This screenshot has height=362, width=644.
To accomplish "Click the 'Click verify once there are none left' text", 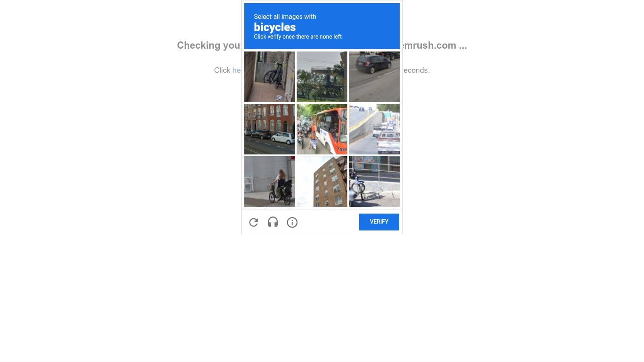I will click(298, 37).
